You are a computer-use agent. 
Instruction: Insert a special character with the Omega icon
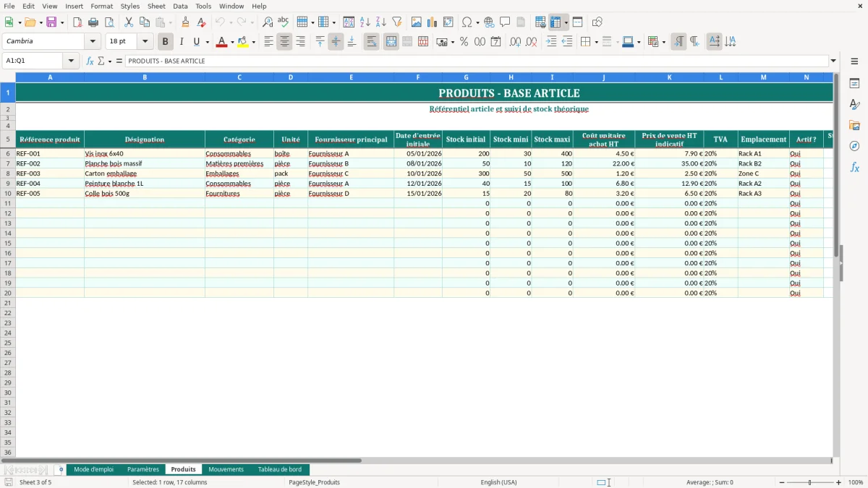467,22
